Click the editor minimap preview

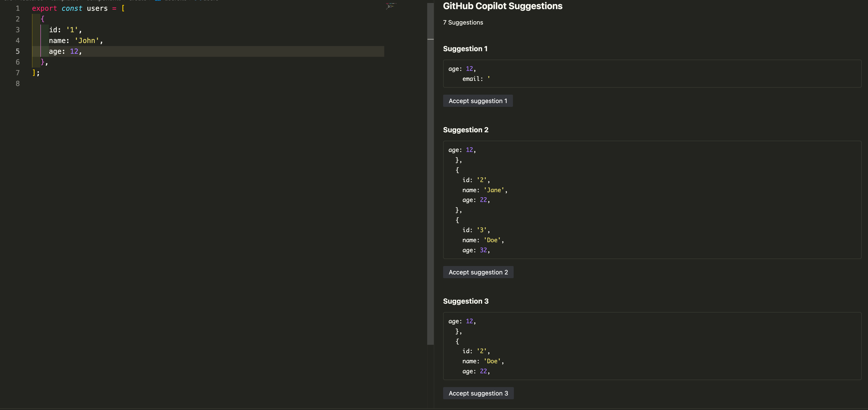(x=391, y=6)
